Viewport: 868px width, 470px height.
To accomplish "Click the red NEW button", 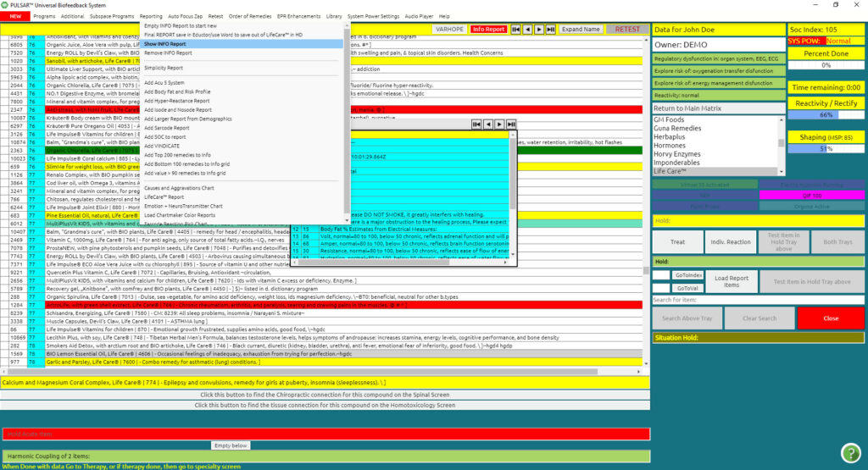I will point(14,16).
